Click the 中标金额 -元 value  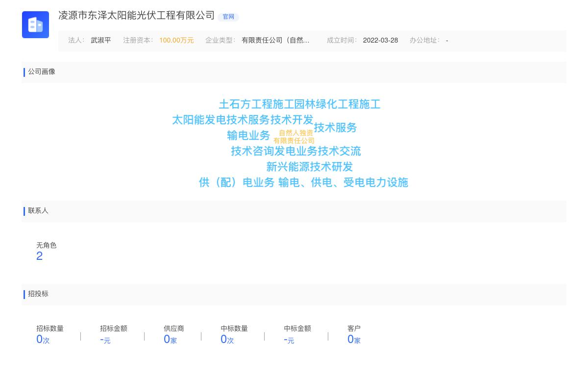[289, 340]
